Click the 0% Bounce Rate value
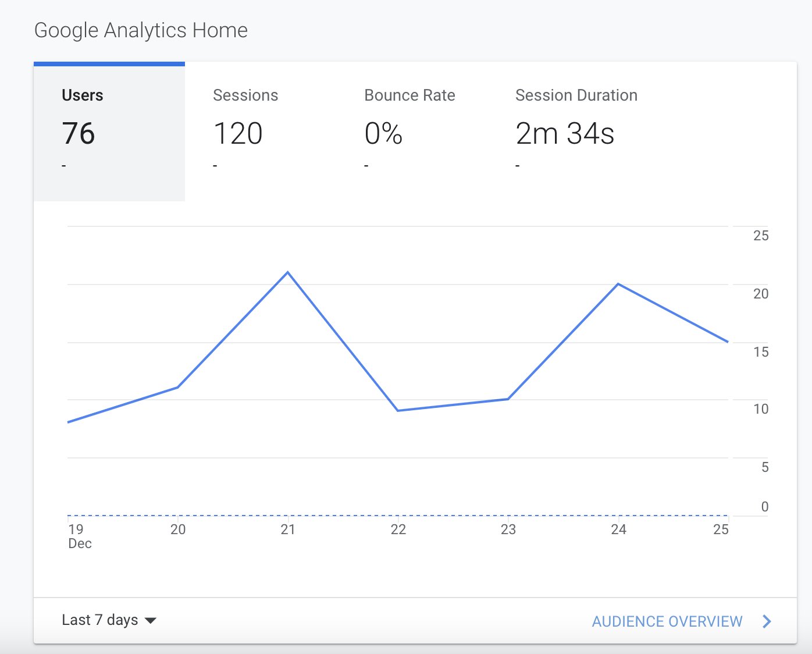 point(383,134)
